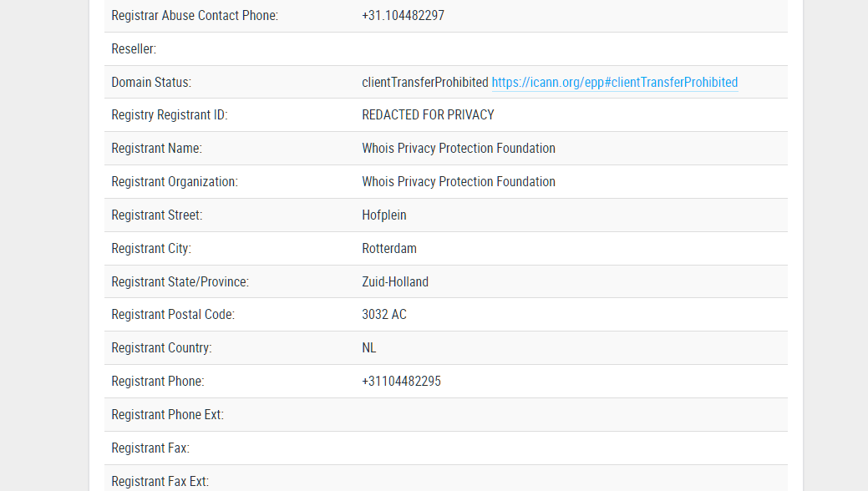Viewport: 868px width, 491px height.
Task: Click the postal code 3032 AC
Action: point(384,315)
